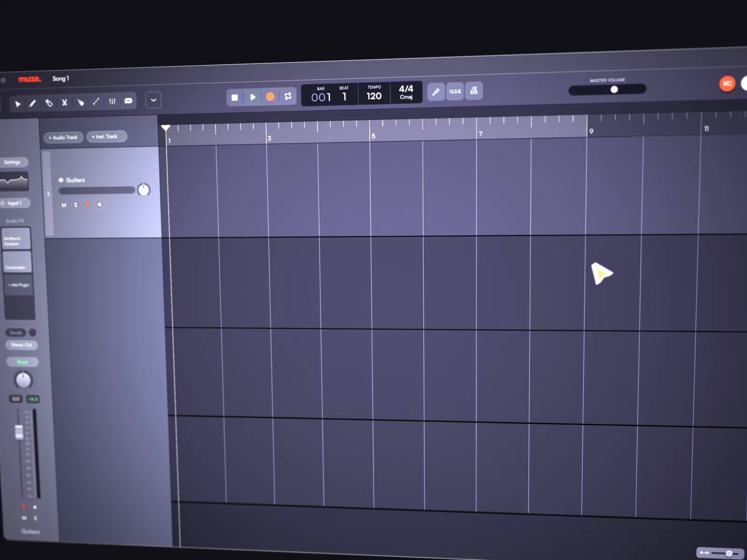Image resolution: width=747 pixels, height=560 pixels.
Task: Click bar 5 on the timeline ruler
Action: [373, 136]
